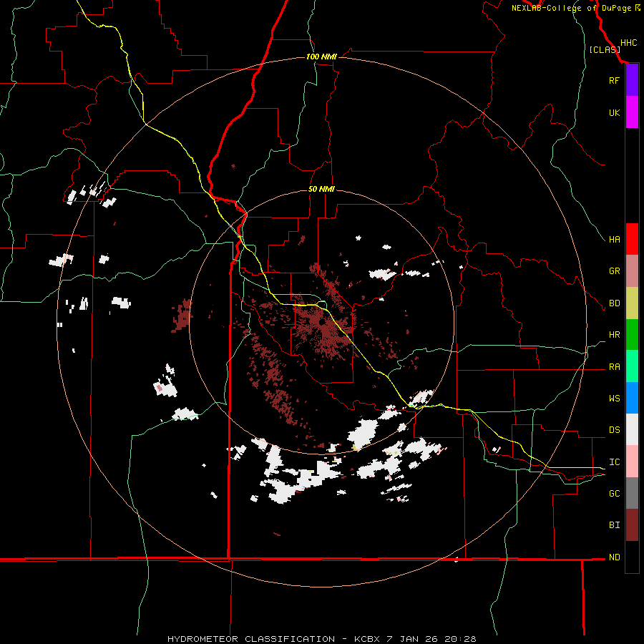
Task: Click the mint RA legend swatch
Action: (x=632, y=366)
